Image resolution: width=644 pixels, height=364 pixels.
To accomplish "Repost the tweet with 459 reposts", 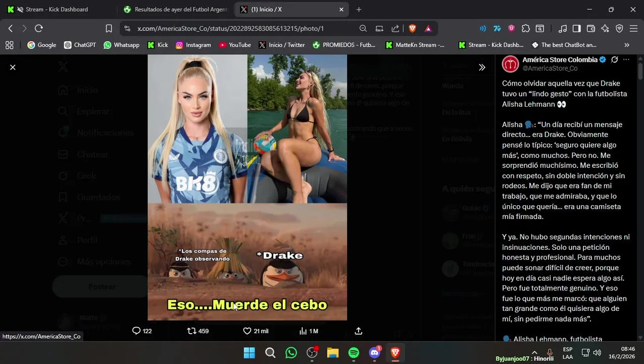I will [x=198, y=331].
